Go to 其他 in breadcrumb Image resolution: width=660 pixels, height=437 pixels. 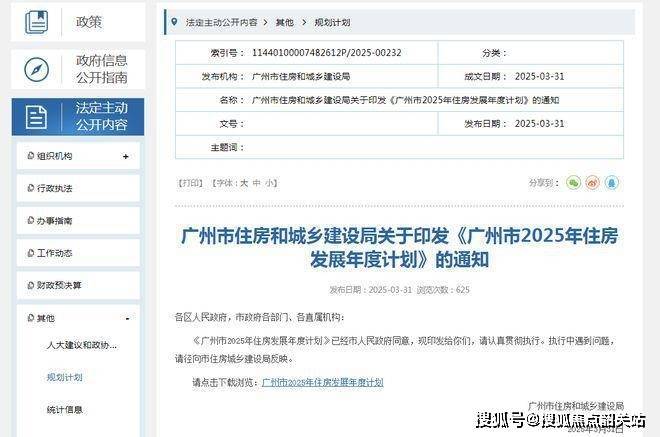click(285, 22)
